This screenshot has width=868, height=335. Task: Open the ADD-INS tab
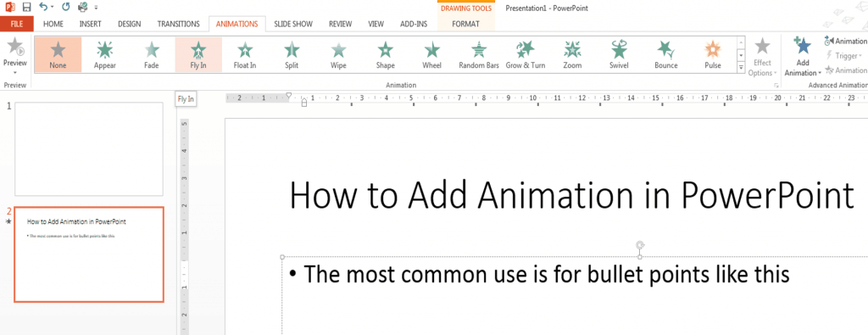[x=414, y=24]
